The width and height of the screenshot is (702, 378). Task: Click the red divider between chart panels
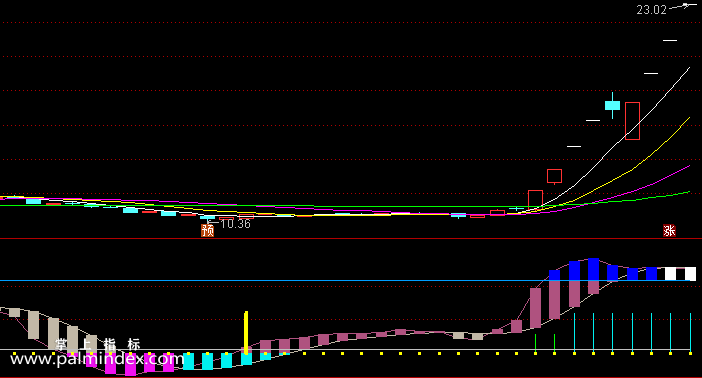tap(351, 239)
